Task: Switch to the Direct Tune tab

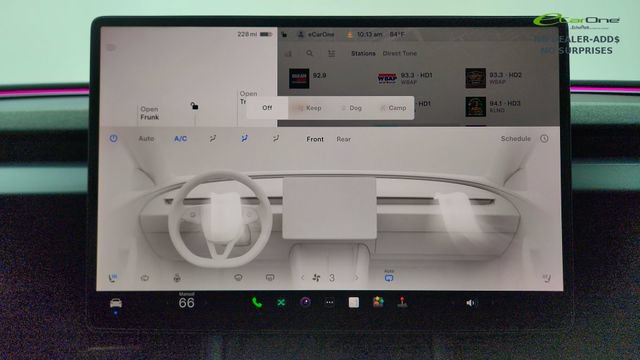Action: (x=400, y=53)
